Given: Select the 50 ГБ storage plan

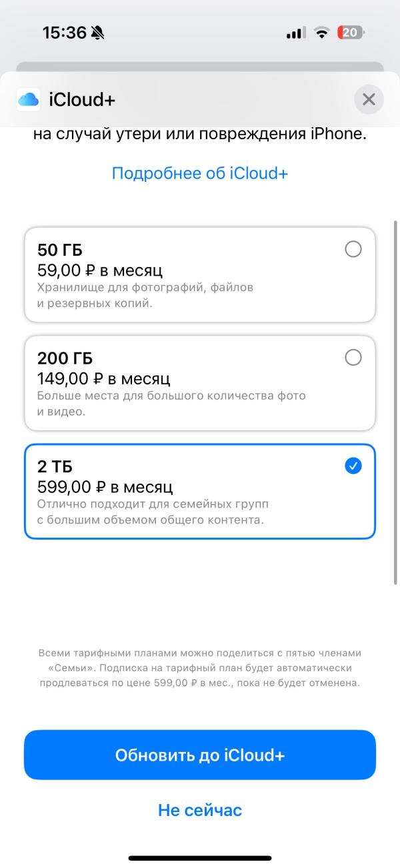Looking at the screenshot, I should pos(200,274).
